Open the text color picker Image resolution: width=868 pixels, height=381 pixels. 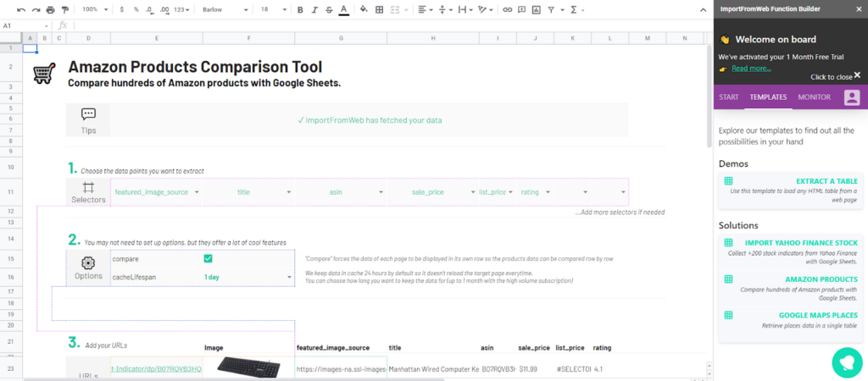tap(342, 10)
